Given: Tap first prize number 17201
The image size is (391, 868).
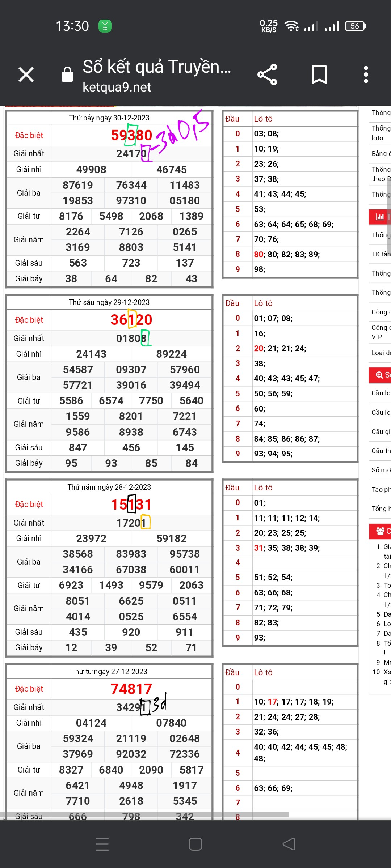Looking at the screenshot, I should click(131, 523).
